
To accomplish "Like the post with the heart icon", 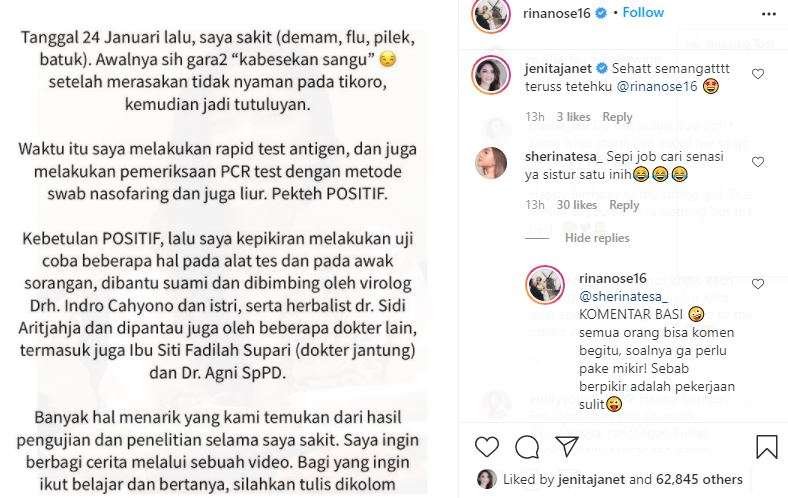I will click(486, 446).
